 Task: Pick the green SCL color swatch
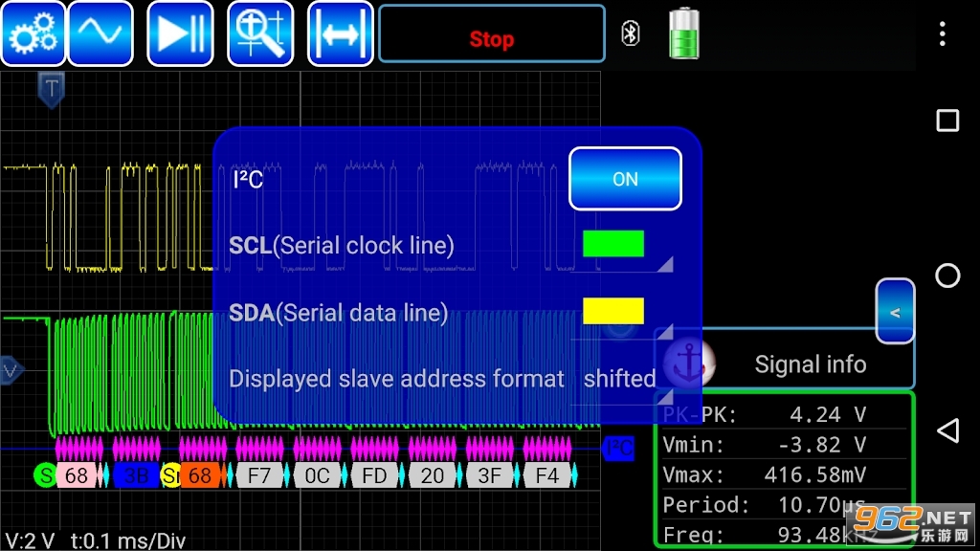point(613,245)
